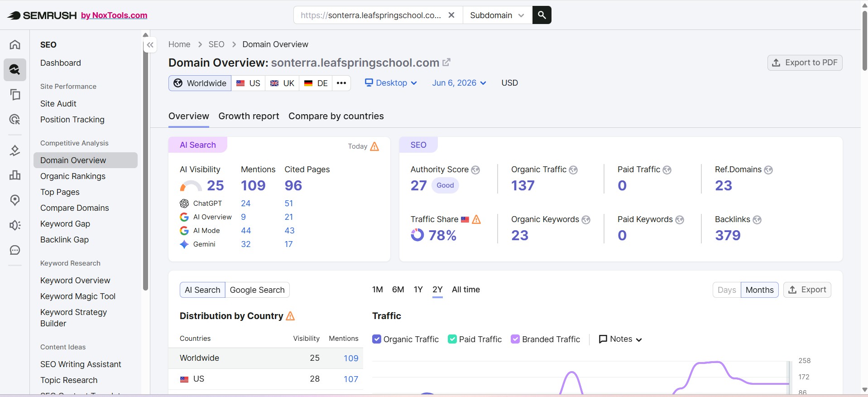Open the copy-pages icon in left rail
Viewport: 868px width, 397px height.
(15, 94)
